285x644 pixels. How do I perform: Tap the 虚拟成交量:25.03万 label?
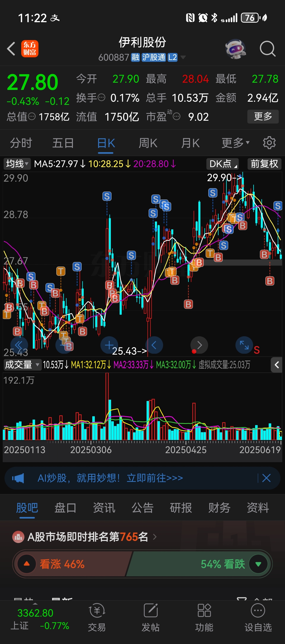coord(224,365)
